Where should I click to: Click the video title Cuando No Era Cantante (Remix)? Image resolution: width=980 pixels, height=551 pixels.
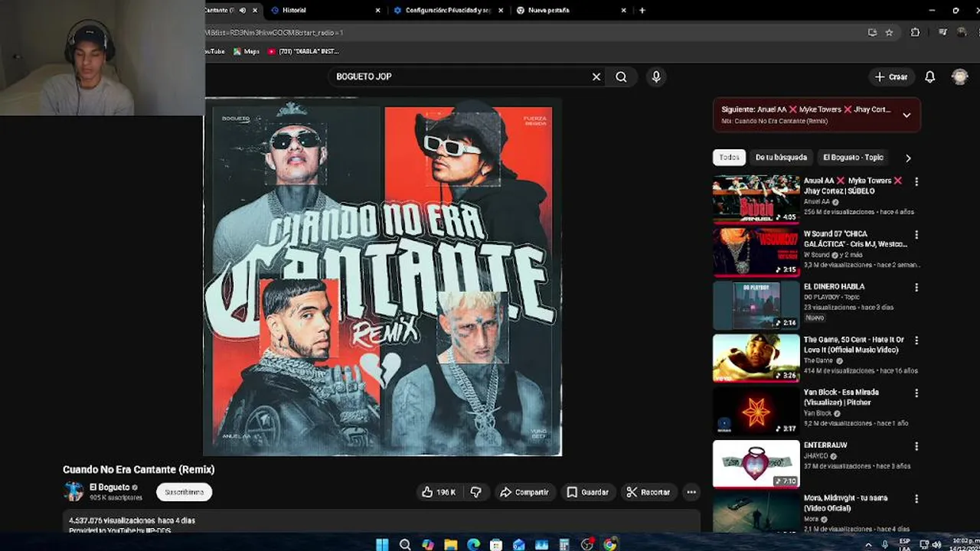139,470
